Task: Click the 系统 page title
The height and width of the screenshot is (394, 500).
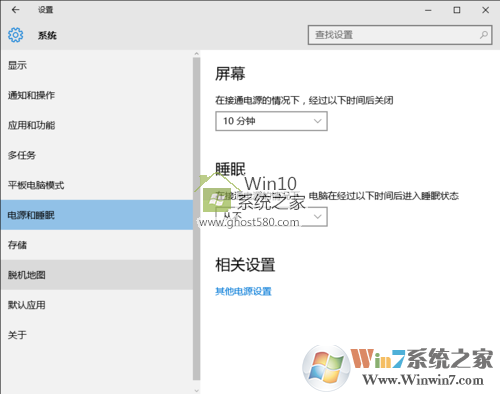Action: pos(47,35)
